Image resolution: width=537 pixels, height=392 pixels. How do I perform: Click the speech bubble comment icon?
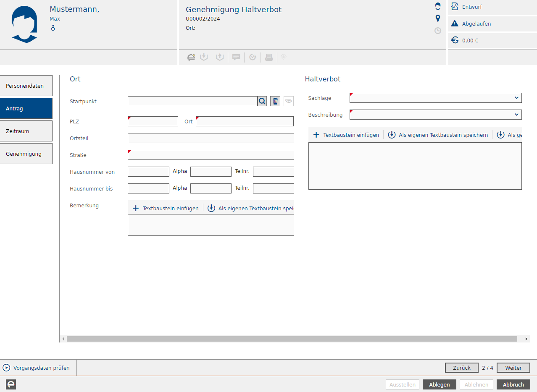[x=236, y=57]
